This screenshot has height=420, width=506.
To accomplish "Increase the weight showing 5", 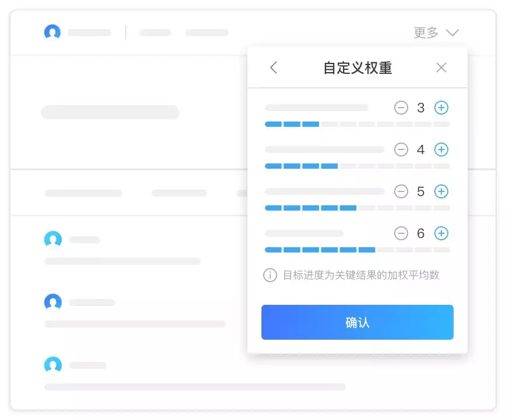I will click(441, 191).
